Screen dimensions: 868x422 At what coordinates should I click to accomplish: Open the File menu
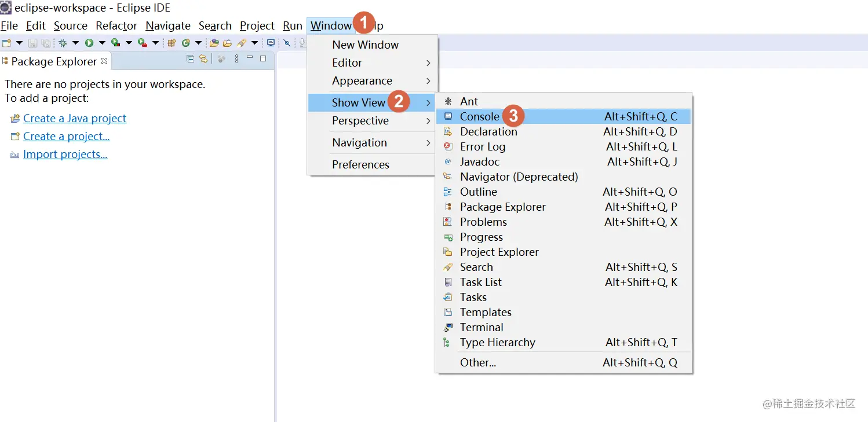click(9, 25)
